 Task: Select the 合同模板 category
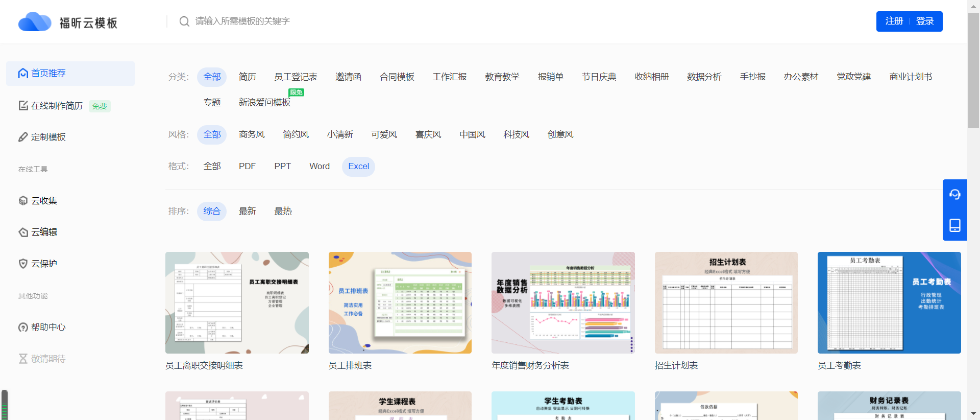coord(397,77)
